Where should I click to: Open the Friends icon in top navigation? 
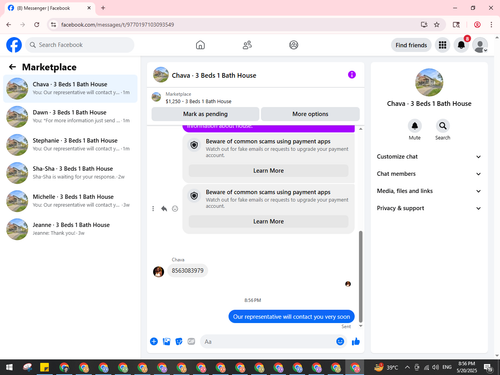coord(247,45)
